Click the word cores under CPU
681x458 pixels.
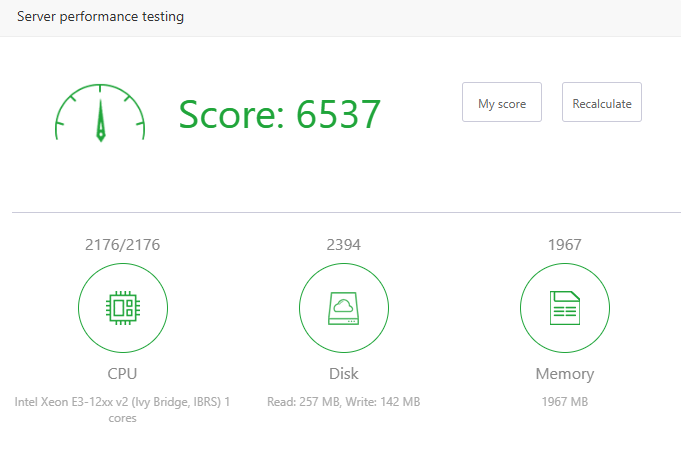[123, 418]
